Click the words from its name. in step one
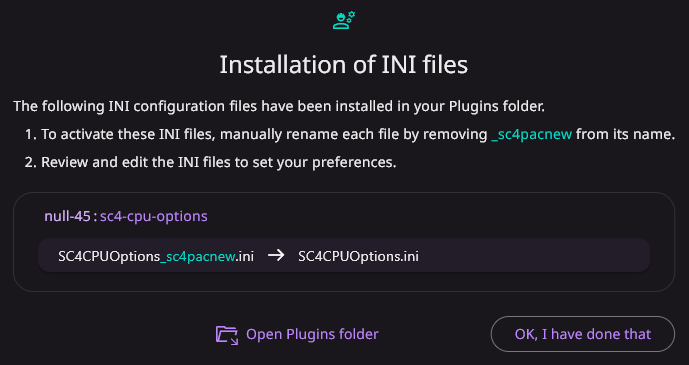689x365 pixels. 625,135
